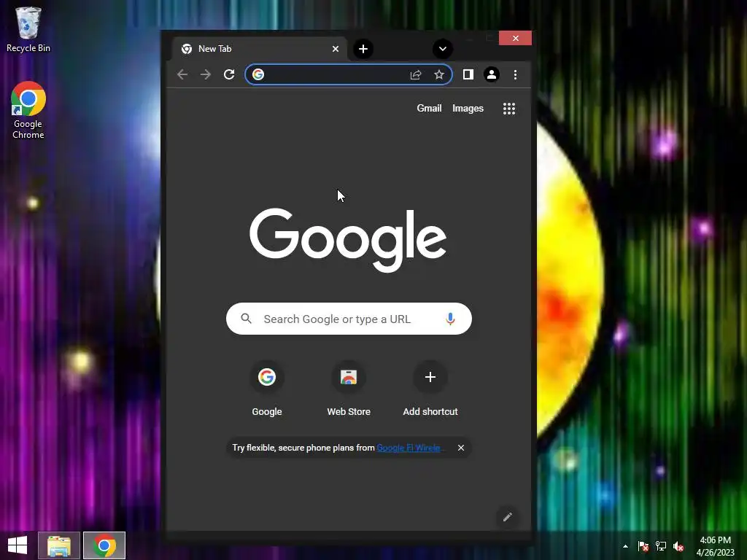
Task: Open Recycle Bin desktop icon
Action: click(28, 29)
